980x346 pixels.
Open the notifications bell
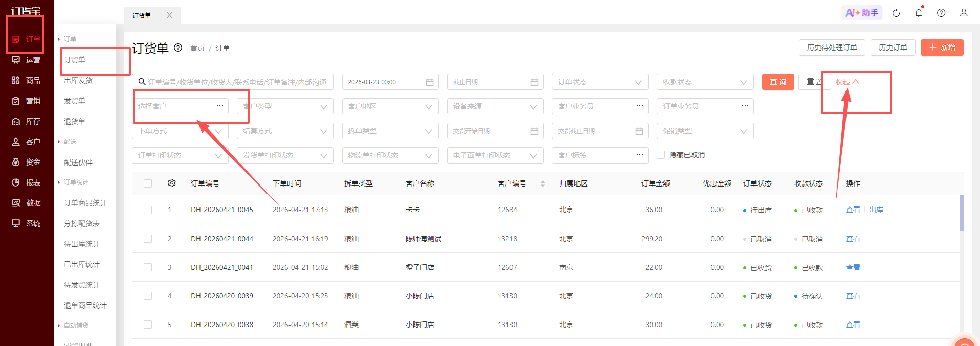[919, 13]
